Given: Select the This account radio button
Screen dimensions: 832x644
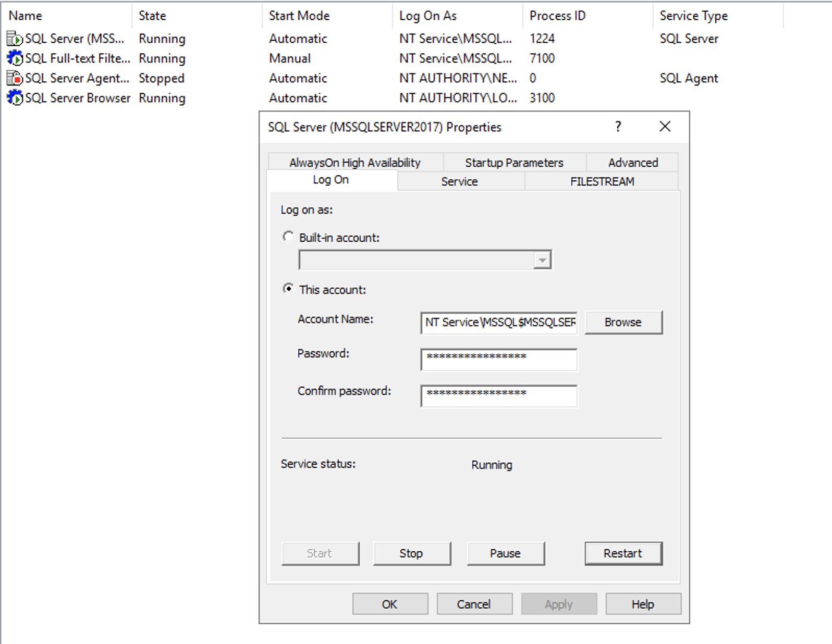Looking at the screenshot, I should (x=288, y=289).
